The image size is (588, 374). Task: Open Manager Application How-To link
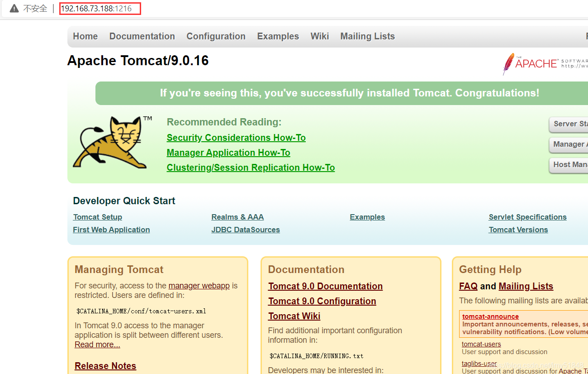[x=228, y=153]
